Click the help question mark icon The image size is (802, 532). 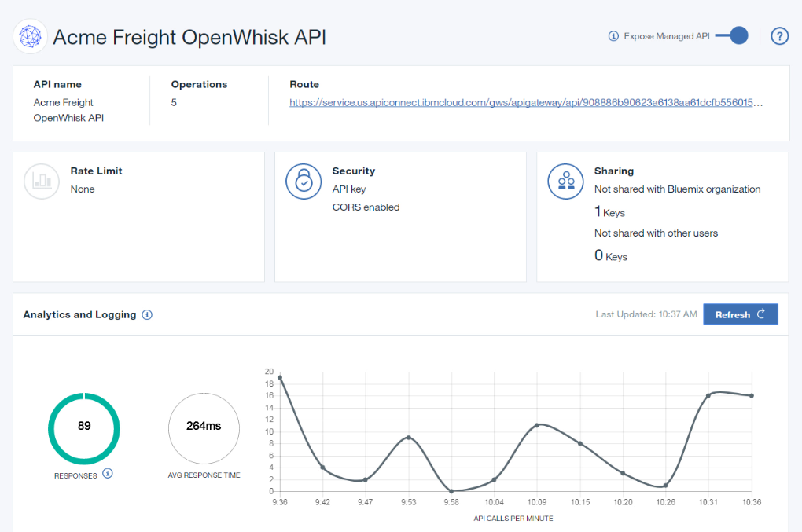pos(779,36)
